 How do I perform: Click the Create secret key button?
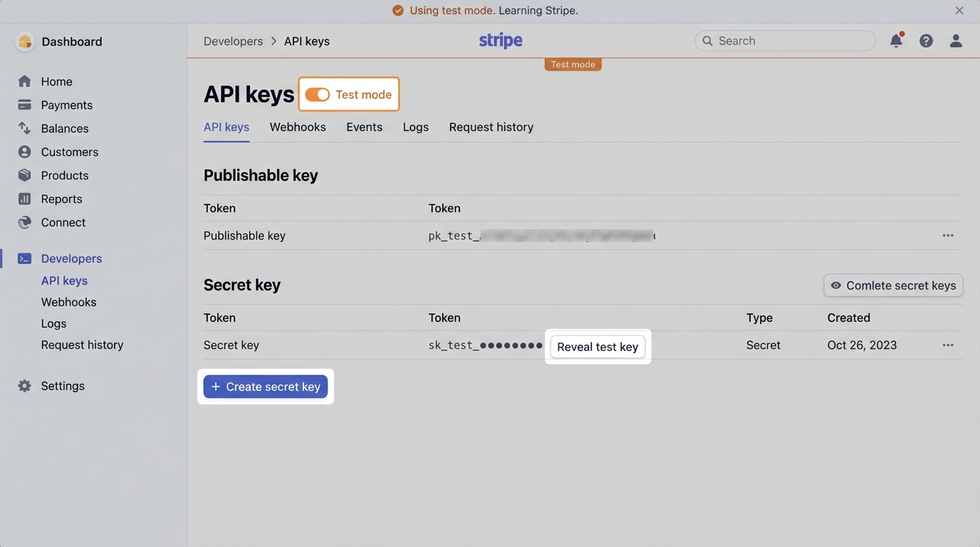tap(266, 387)
